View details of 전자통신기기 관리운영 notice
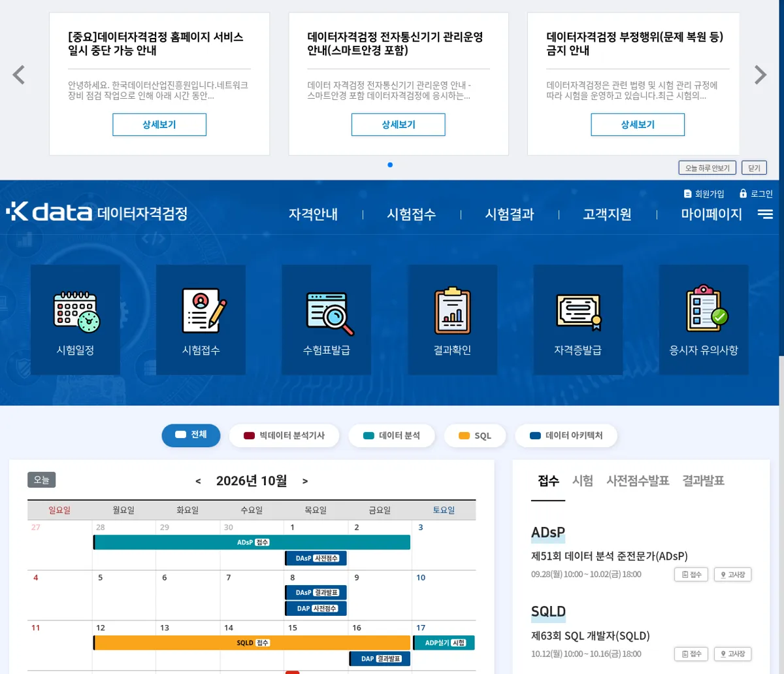The height and width of the screenshot is (674, 784). tap(399, 124)
